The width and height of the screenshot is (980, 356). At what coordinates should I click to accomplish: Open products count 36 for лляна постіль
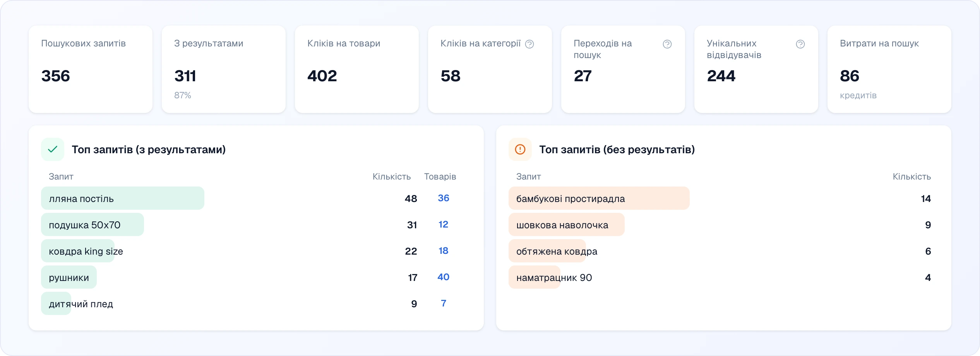pos(444,198)
